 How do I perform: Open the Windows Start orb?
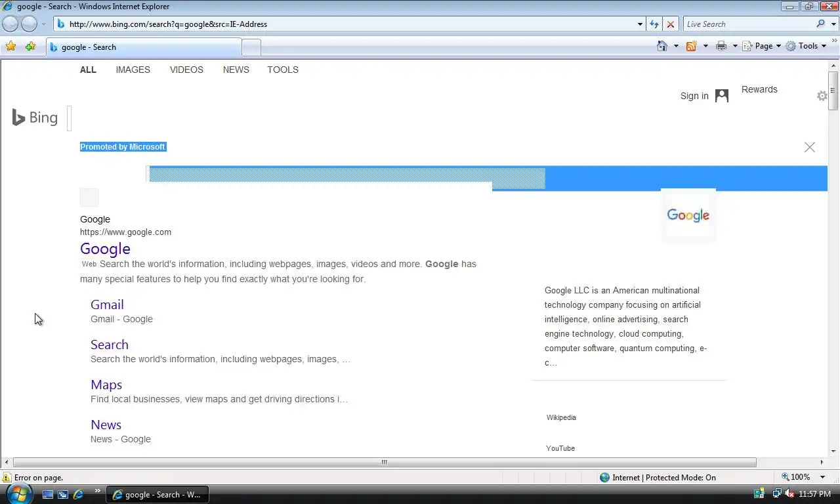(18, 493)
